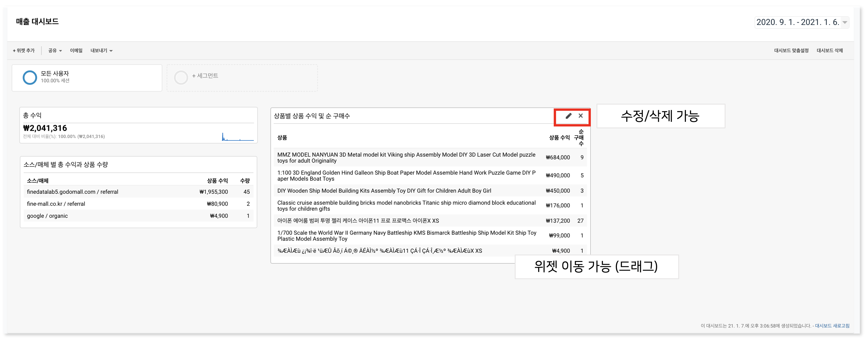Click the 순 구매수 column header
This screenshot has height=344, width=868.
point(579,137)
